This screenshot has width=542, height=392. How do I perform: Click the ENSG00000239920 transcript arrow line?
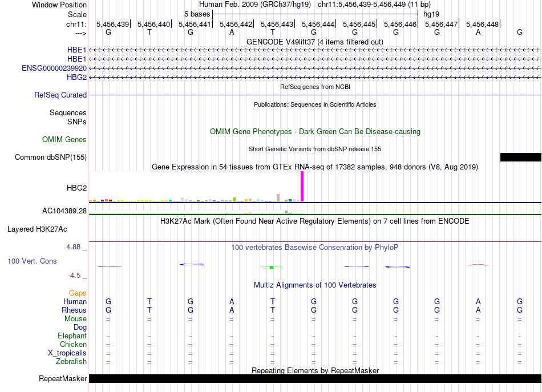(315, 68)
